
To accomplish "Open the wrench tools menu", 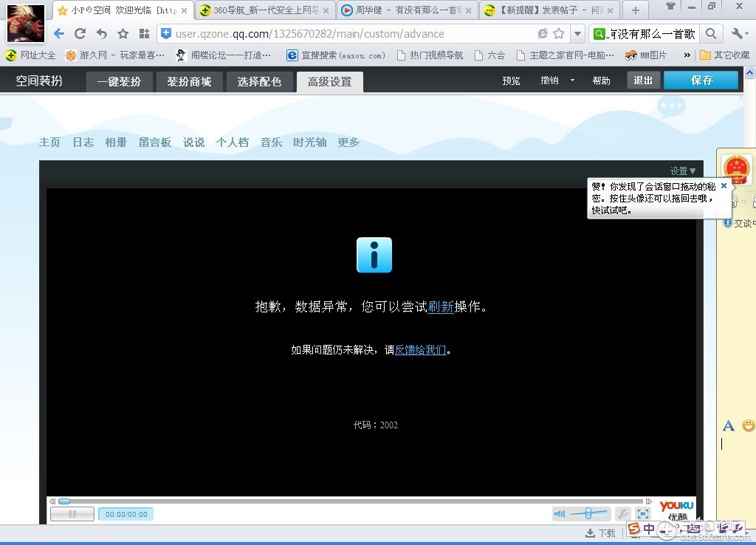I will coord(739,34).
